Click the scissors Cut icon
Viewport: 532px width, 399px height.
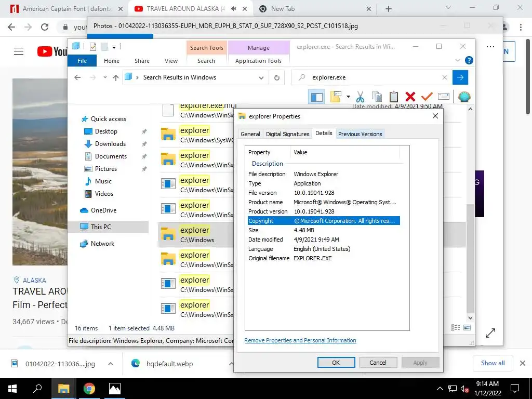360,97
